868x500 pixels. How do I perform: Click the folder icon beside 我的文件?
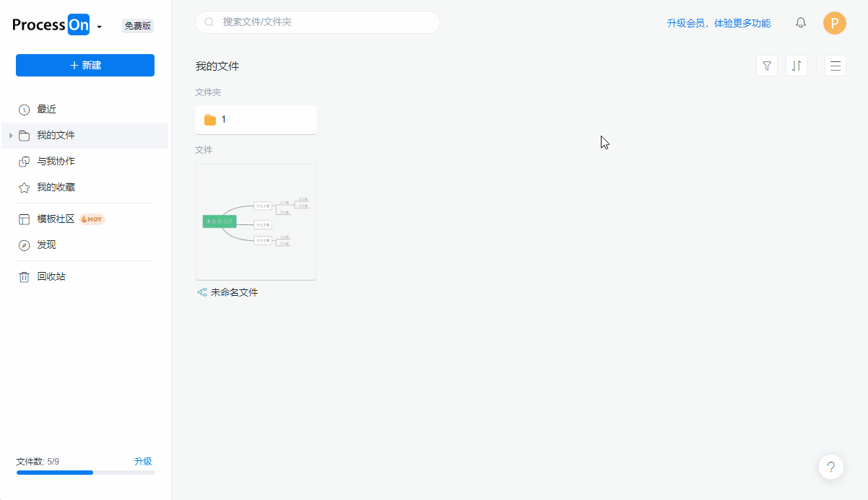pos(24,136)
